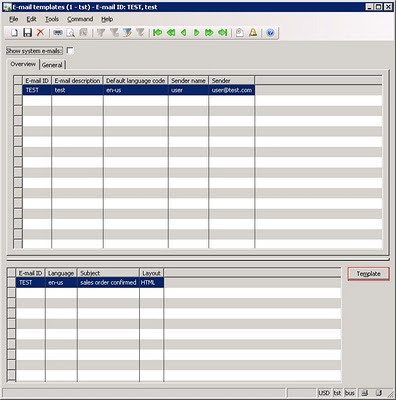Click last status bar icon near resize grip
This screenshot has width=396, height=400.
coord(379,393)
